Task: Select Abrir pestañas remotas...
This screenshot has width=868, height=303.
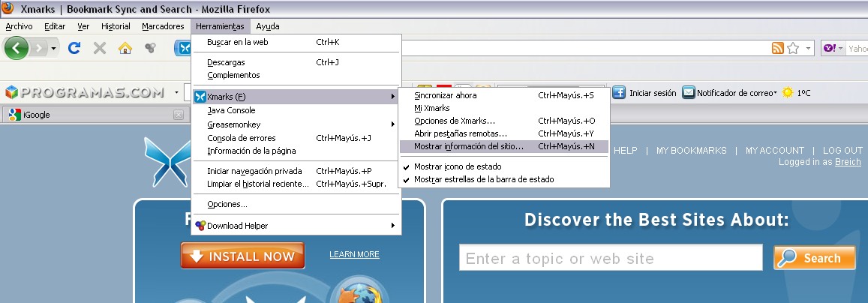Action: tap(504, 133)
